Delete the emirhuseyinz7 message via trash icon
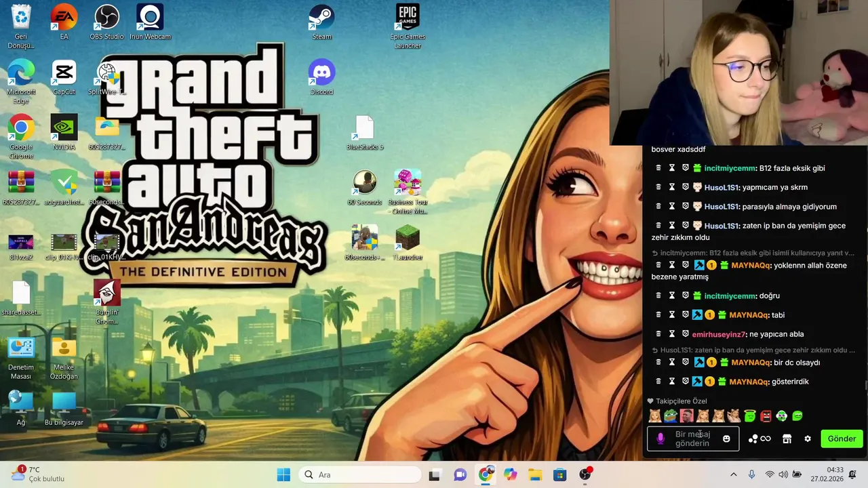868x488 pixels. (658, 334)
